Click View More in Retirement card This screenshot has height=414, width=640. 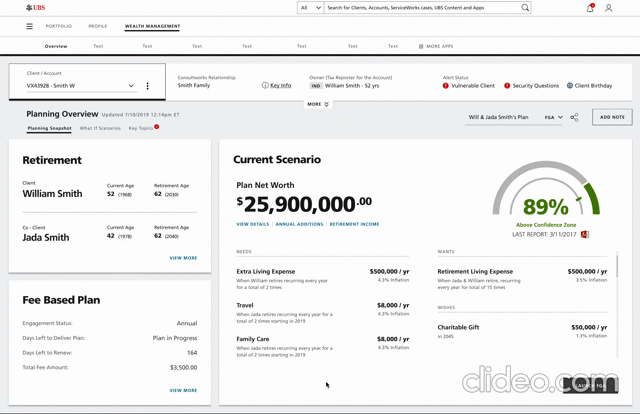[x=183, y=258]
